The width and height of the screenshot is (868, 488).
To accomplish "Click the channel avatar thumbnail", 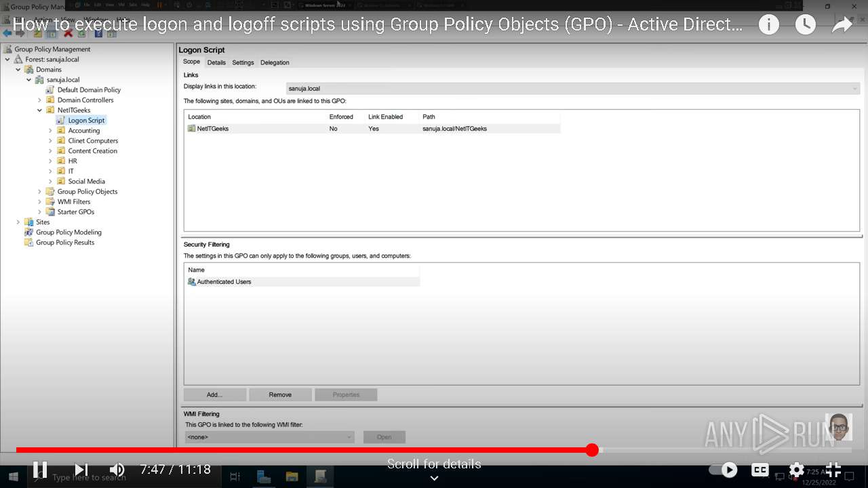I will 838,427.
